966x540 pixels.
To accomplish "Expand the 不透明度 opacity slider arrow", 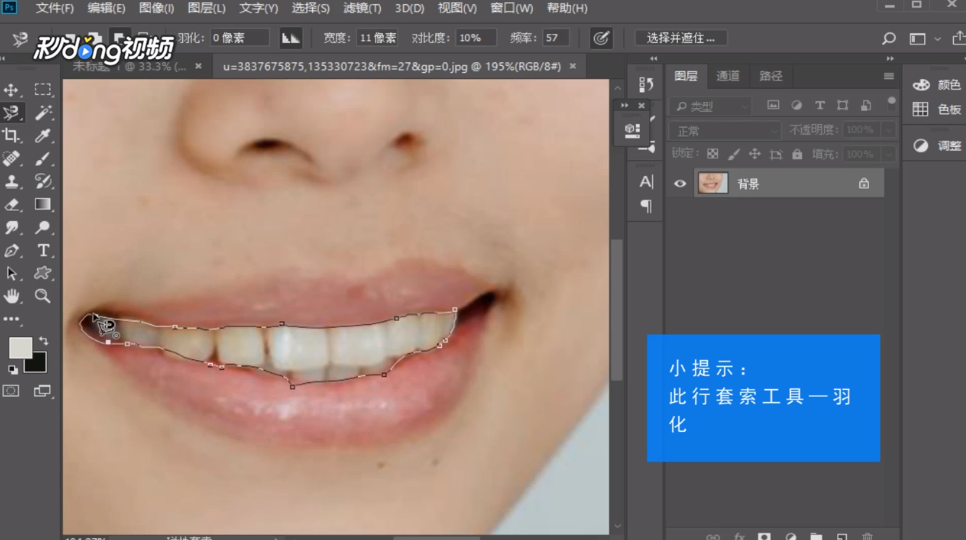I will (888, 130).
